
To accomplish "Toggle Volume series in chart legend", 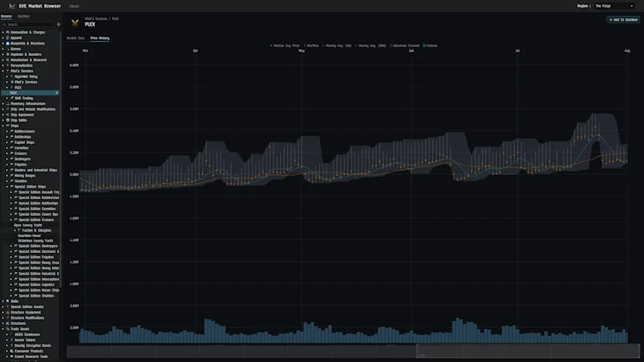I will (x=430, y=46).
